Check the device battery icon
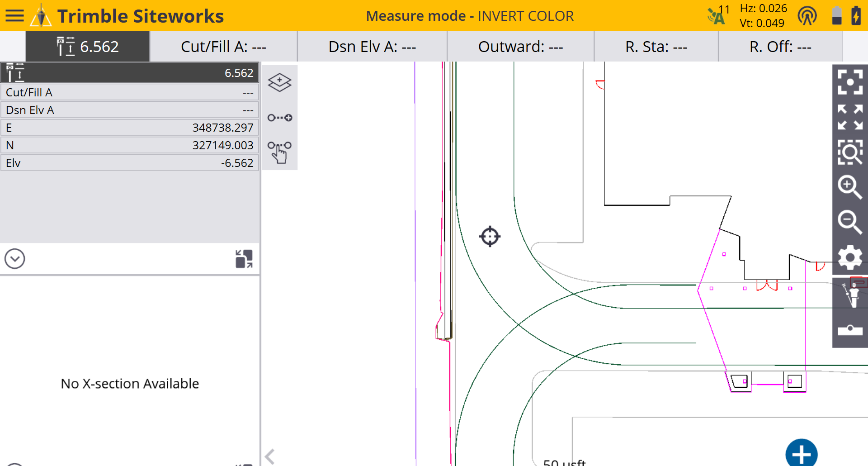Viewport: 868px width, 466px height. (837, 15)
